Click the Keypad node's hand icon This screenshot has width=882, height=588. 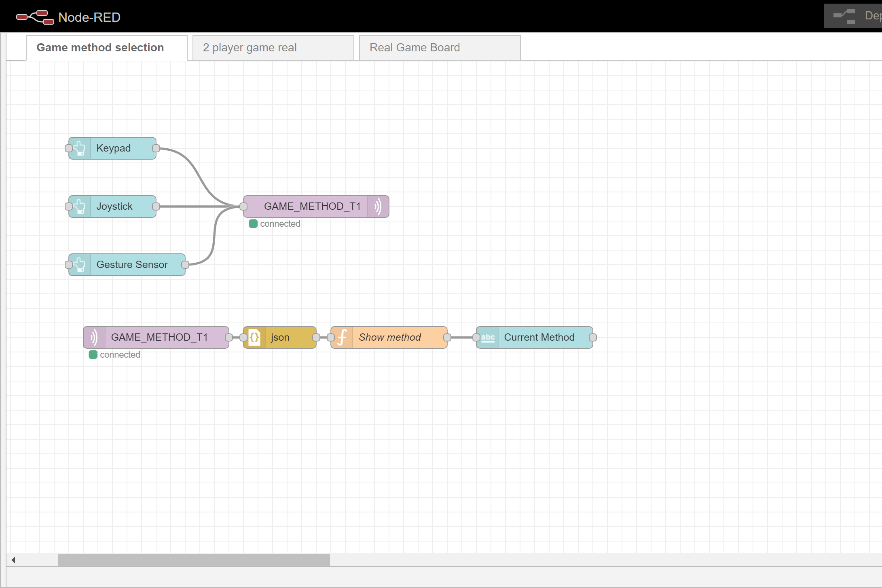(80, 148)
